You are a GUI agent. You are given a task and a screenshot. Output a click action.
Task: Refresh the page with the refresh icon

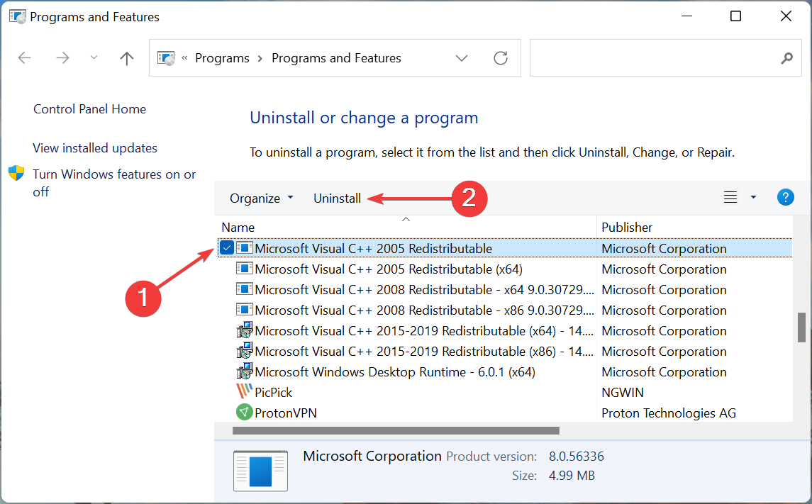coord(501,58)
